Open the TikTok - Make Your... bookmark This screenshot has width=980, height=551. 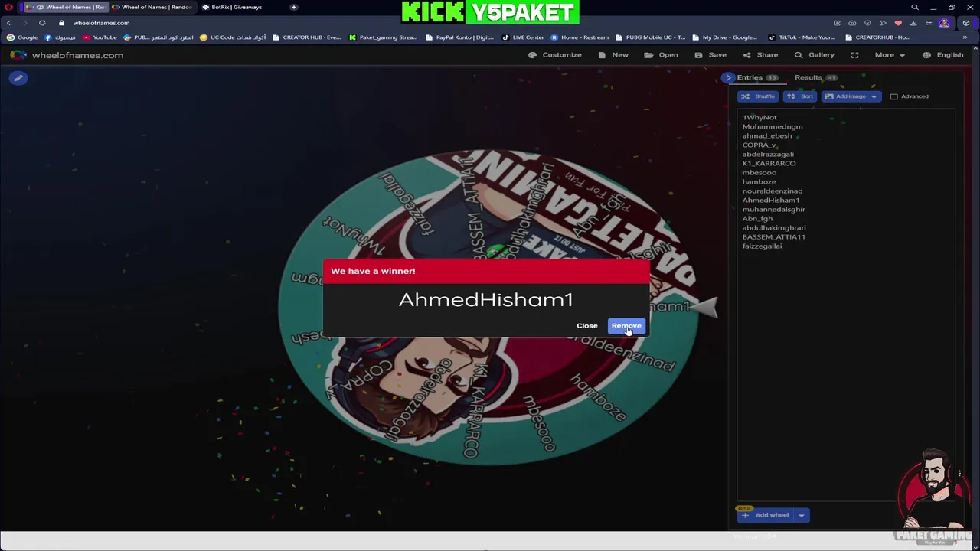802,37
